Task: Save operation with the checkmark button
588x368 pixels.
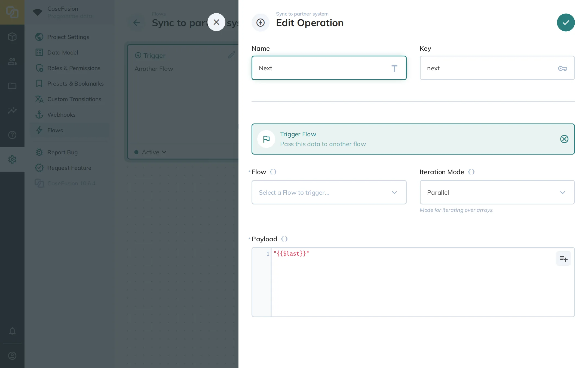Action: coord(566,23)
